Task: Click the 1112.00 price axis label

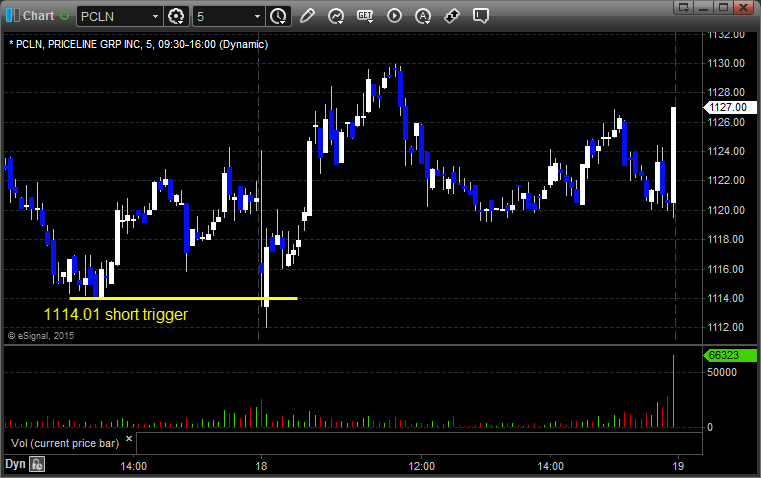Action: [x=726, y=327]
